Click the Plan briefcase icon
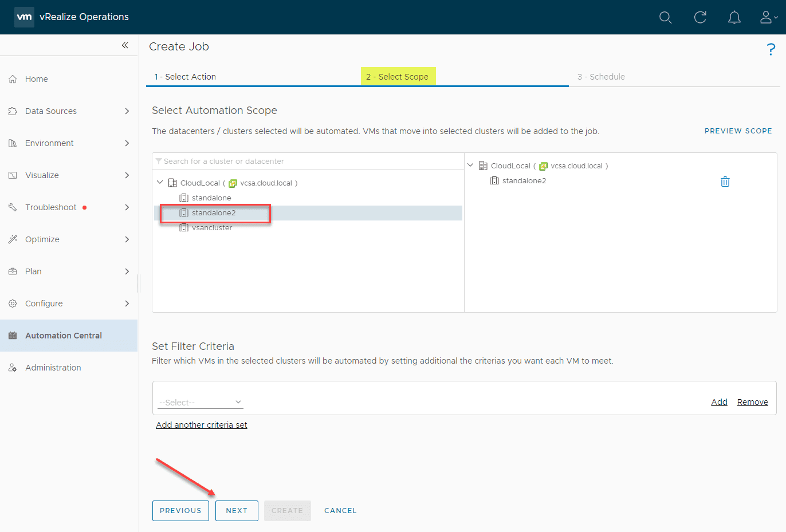This screenshot has width=786, height=532. 13,271
